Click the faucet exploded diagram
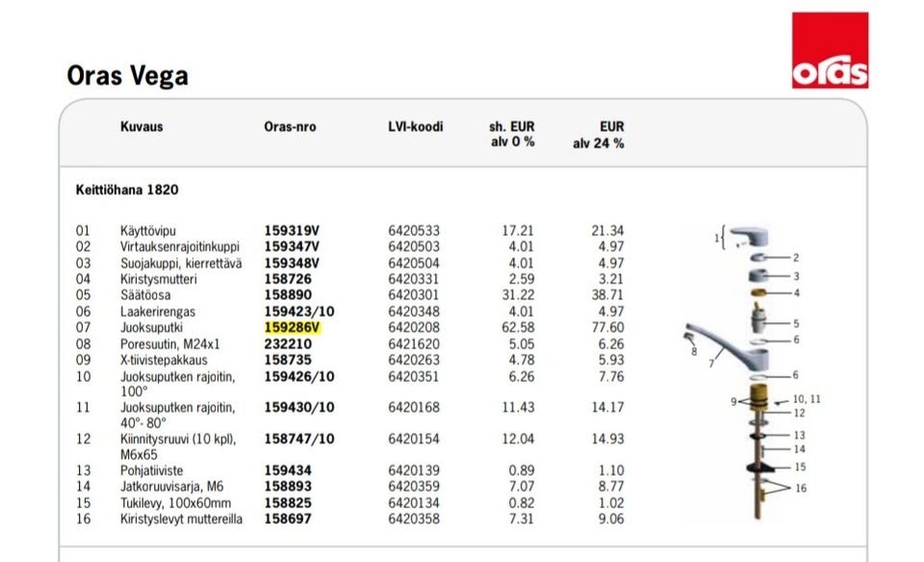 pos(753,372)
